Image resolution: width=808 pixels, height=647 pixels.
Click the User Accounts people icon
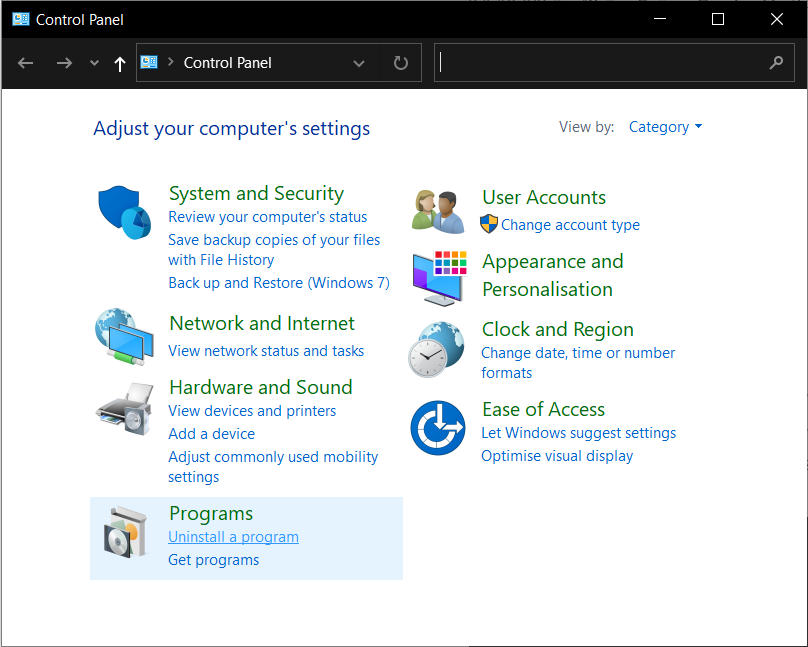[x=438, y=212]
